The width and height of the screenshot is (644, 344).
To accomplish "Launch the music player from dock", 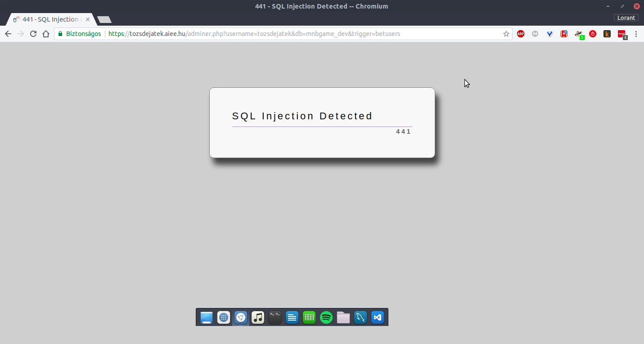I will tap(258, 317).
